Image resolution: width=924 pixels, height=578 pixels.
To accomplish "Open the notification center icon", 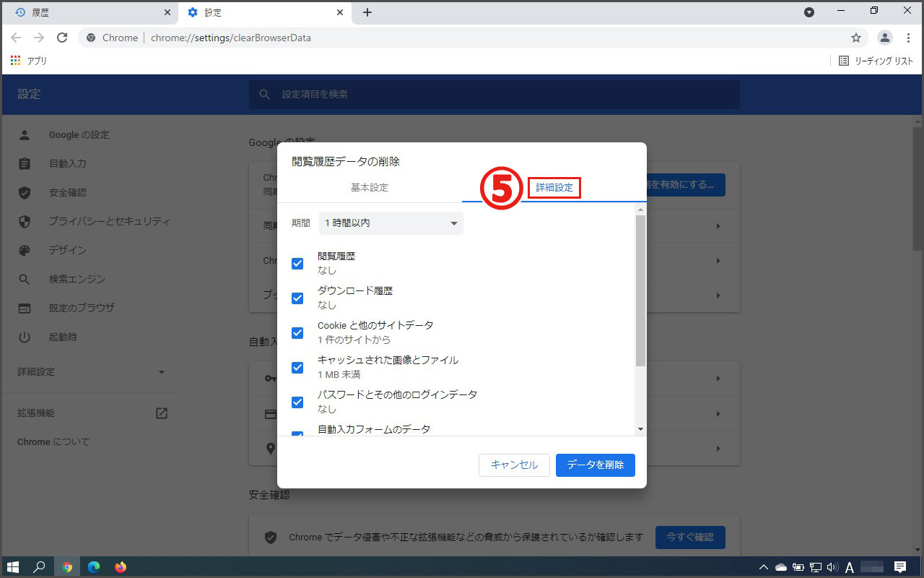I will (900, 567).
